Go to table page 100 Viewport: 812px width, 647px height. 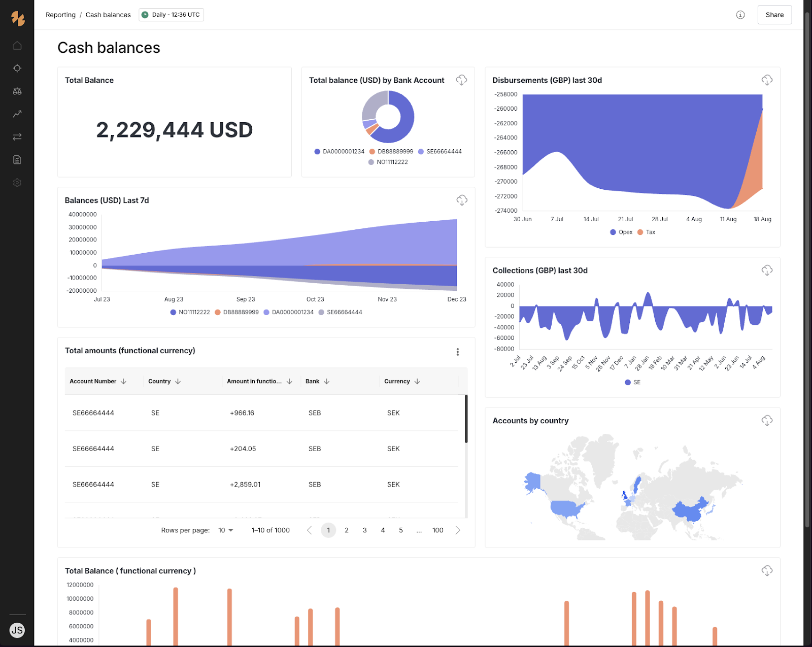coord(437,530)
